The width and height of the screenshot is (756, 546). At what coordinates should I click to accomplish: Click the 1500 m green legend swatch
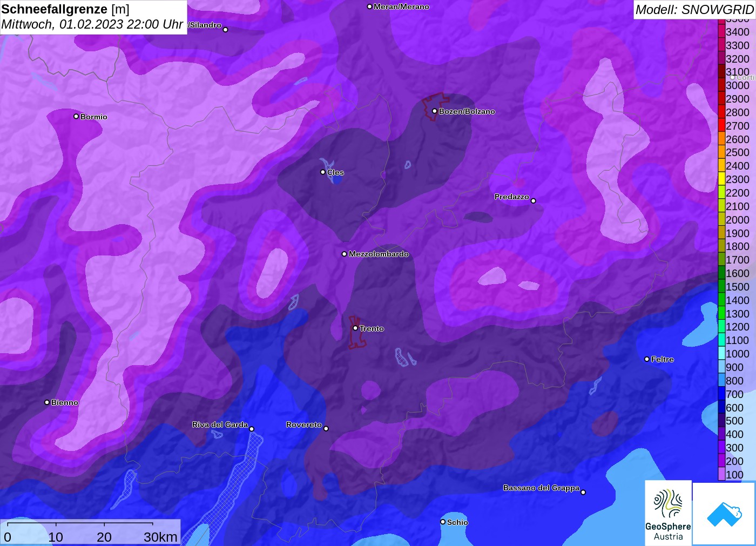coord(721,286)
